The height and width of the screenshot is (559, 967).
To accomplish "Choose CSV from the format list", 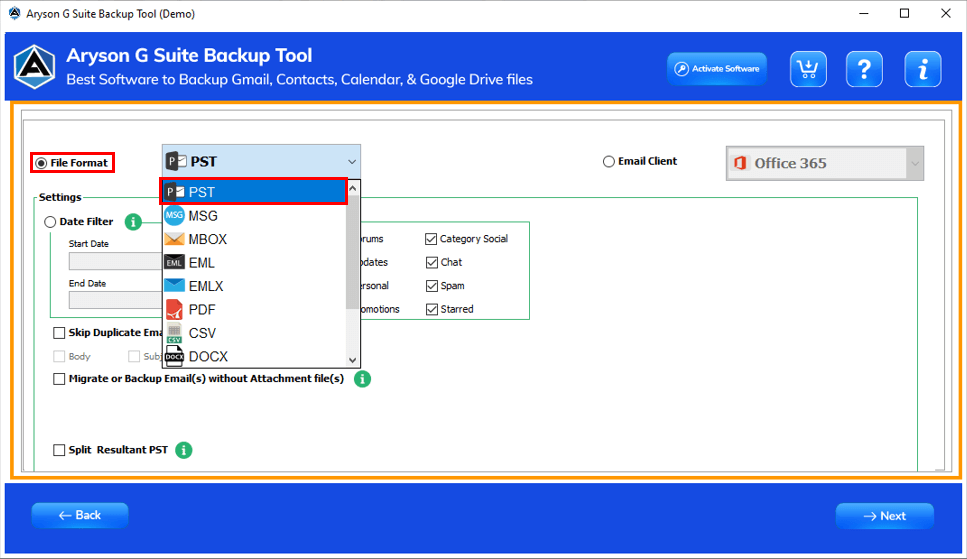I will [x=254, y=333].
